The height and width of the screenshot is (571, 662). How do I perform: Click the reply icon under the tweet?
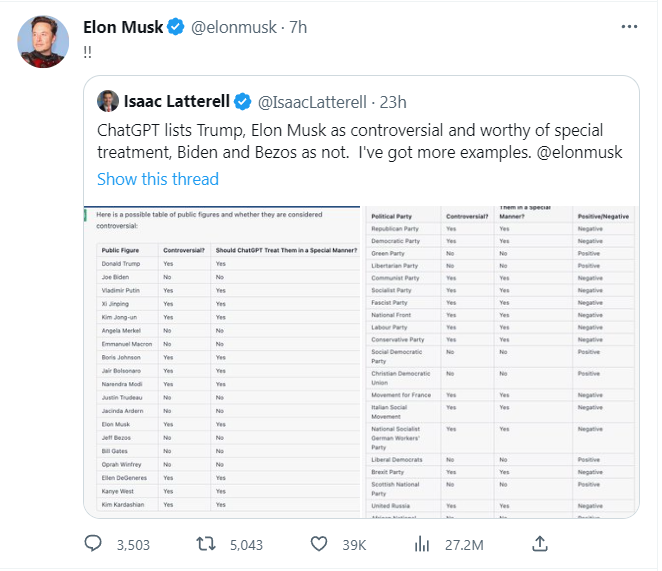[93, 544]
